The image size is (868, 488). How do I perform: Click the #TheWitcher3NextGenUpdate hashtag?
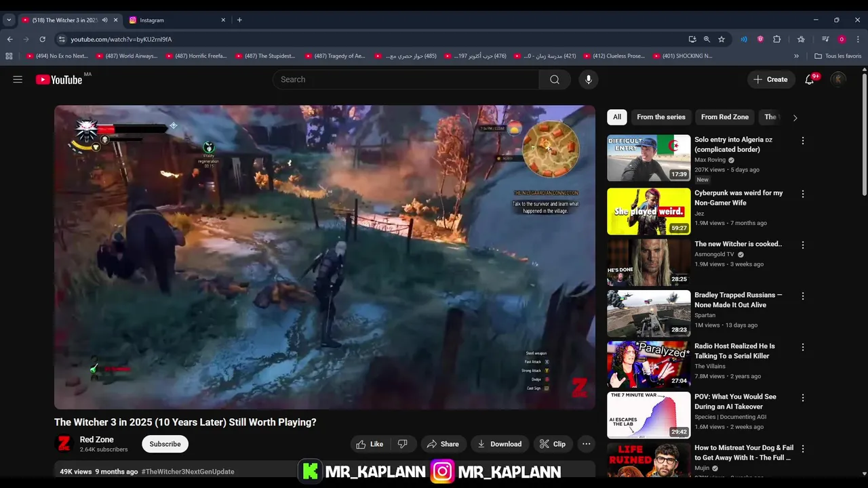pyautogui.click(x=188, y=472)
